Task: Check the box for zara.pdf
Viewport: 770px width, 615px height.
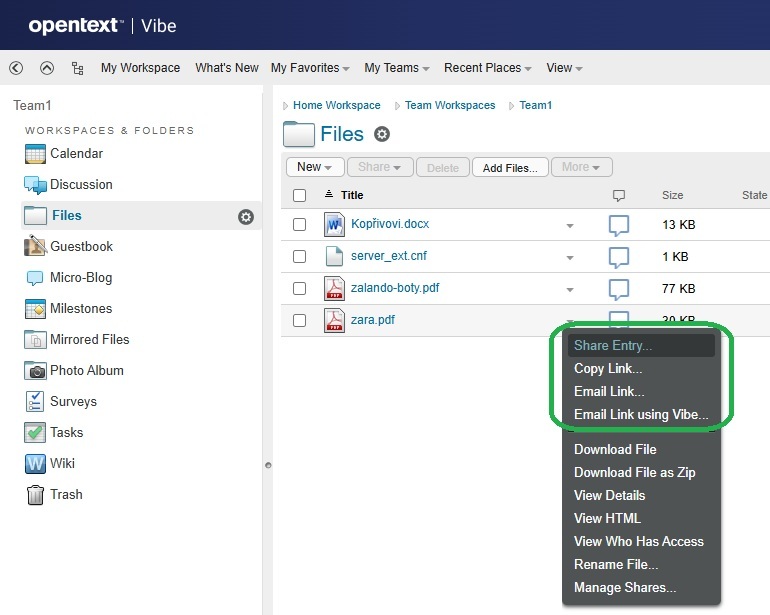Action: pos(299,320)
